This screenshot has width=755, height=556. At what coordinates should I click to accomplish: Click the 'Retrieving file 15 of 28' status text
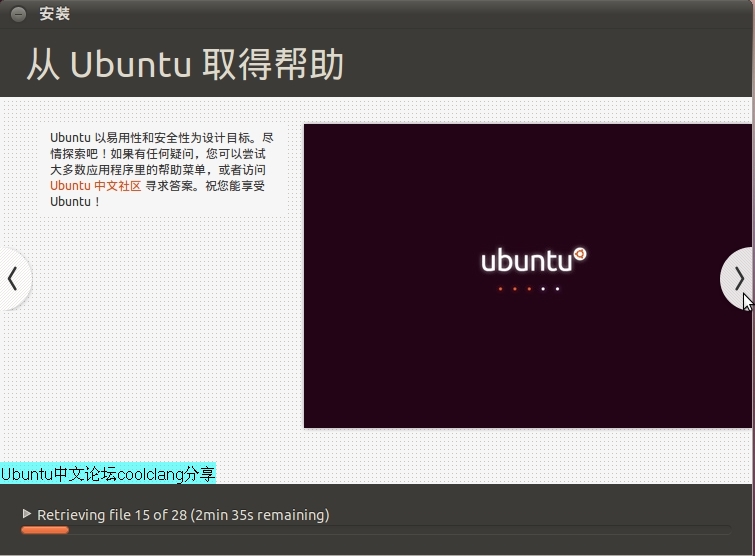pyautogui.click(x=183, y=515)
